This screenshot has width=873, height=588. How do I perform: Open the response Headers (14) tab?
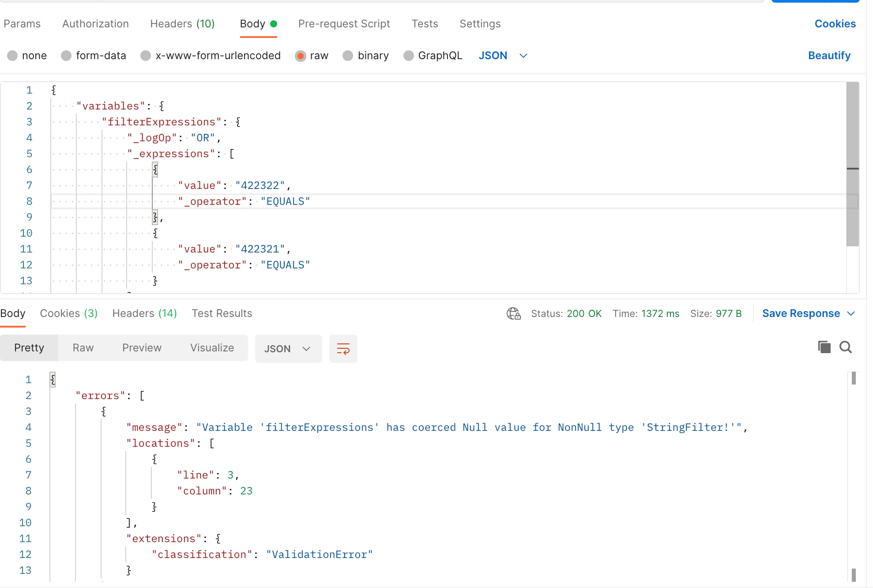click(144, 313)
